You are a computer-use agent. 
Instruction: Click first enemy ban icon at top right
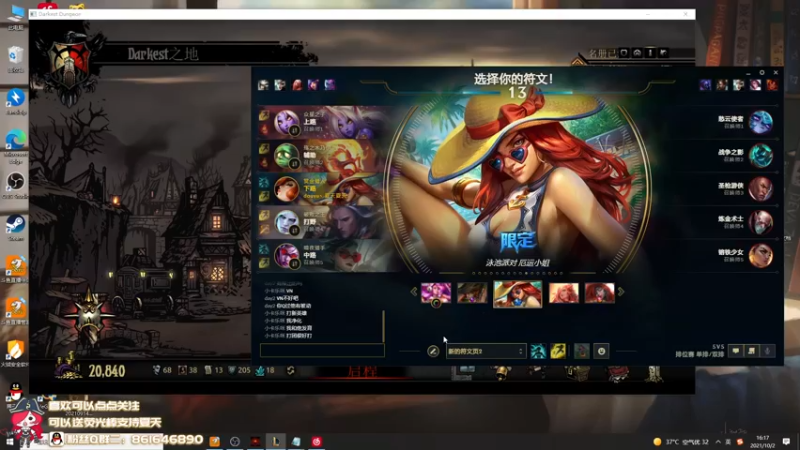pos(705,85)
